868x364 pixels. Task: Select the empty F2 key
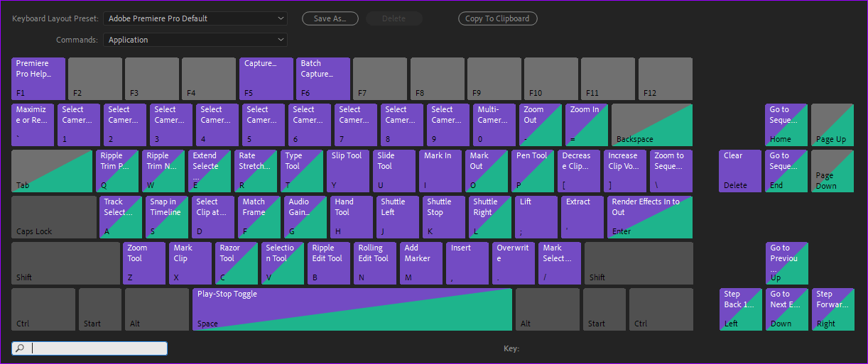95,79
